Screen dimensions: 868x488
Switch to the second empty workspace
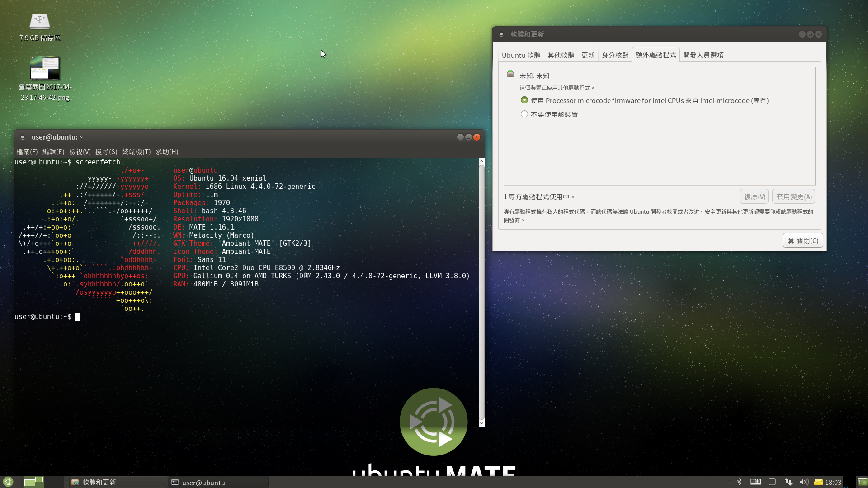click(x=54, y=482)
